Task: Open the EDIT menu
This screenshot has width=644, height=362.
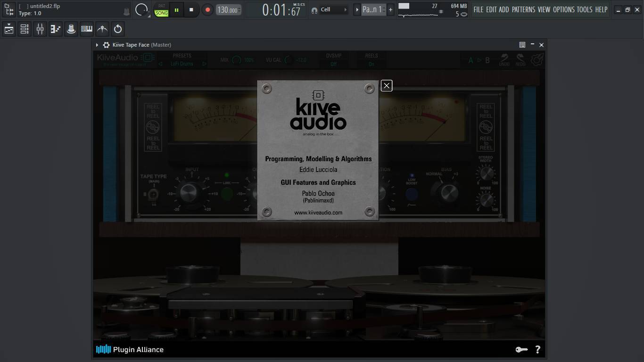Action: pos(491,9)
